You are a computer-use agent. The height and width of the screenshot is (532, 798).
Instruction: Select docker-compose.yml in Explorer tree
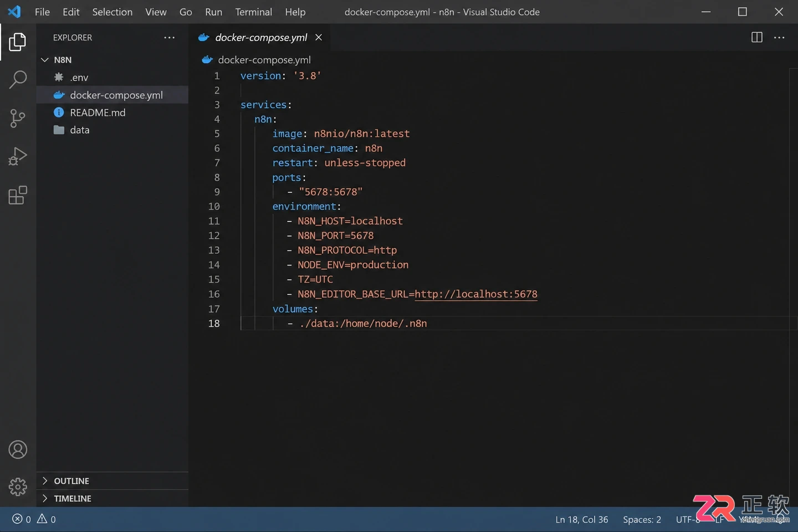(x=112, y=95)
